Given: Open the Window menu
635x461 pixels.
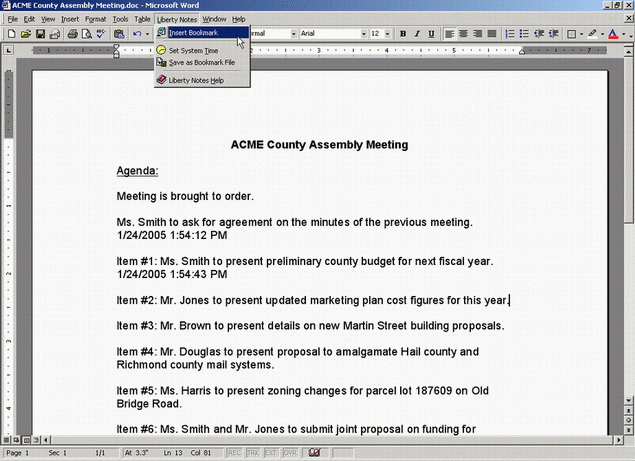Looking at the screenshot, I should (x=214, y=19).
